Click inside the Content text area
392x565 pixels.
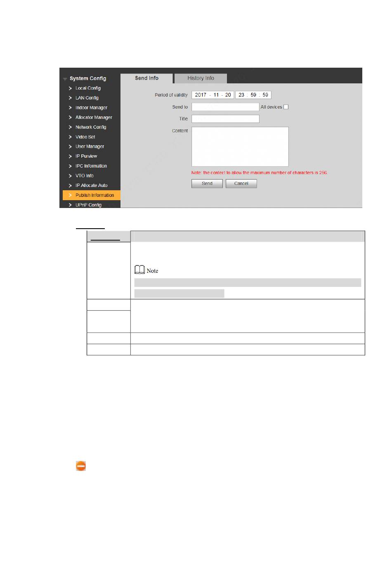[240, 147]
